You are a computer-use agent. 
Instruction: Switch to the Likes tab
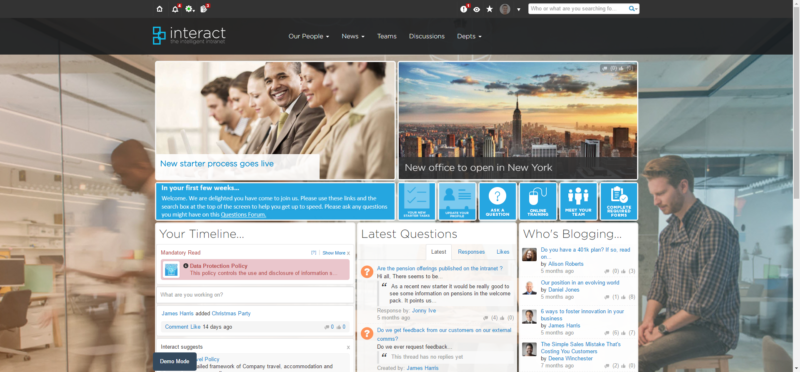[x=503, y=252]
